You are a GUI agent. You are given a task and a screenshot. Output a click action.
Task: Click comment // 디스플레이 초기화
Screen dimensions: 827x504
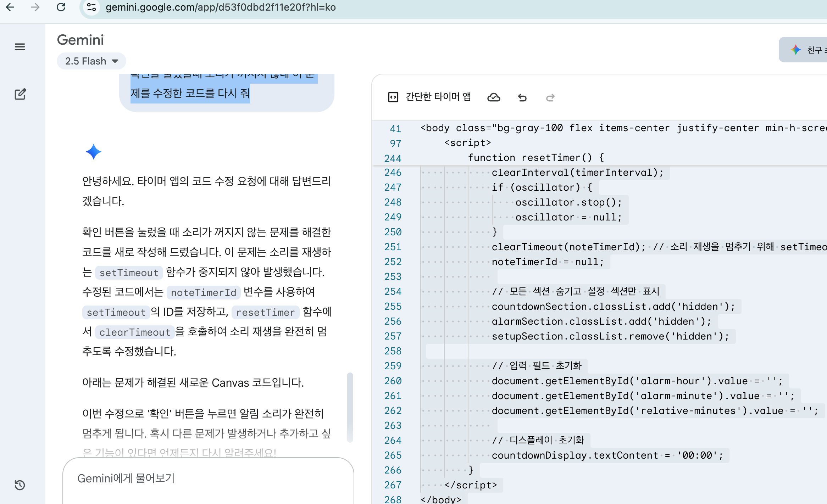pyautogui.click(x=538, y=441)
